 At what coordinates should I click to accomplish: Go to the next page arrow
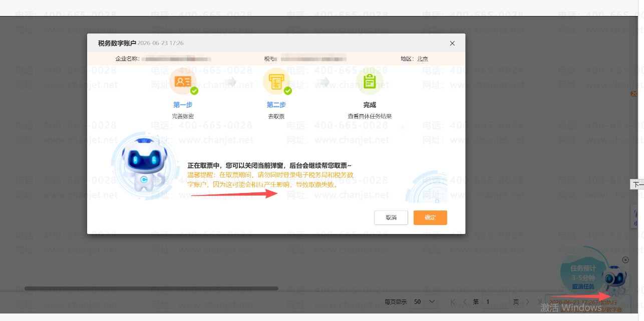coord(528,302)
